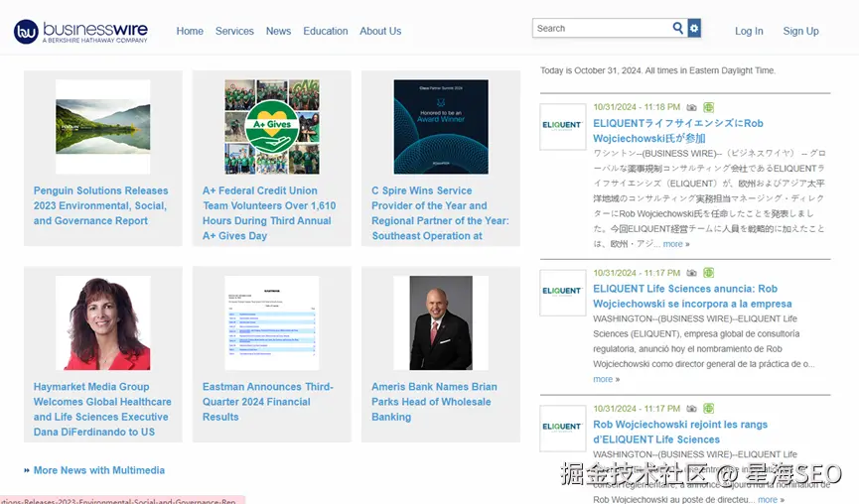This screenshot has height=504, width=859.
Task: Open Penguin Solutions ESG Report headline
Action: 101,205
